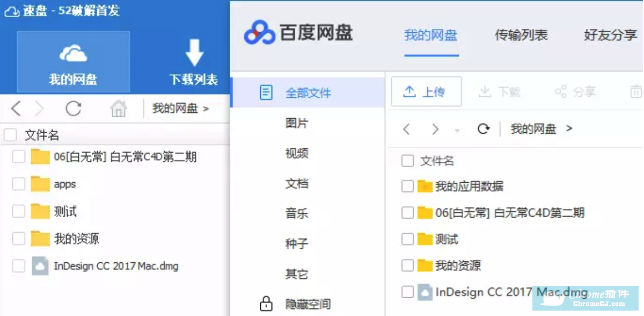Open 我的应用数据 folder icon
Image resolution: width=644 pixels, height=316 pixels.
pos(425,186)
